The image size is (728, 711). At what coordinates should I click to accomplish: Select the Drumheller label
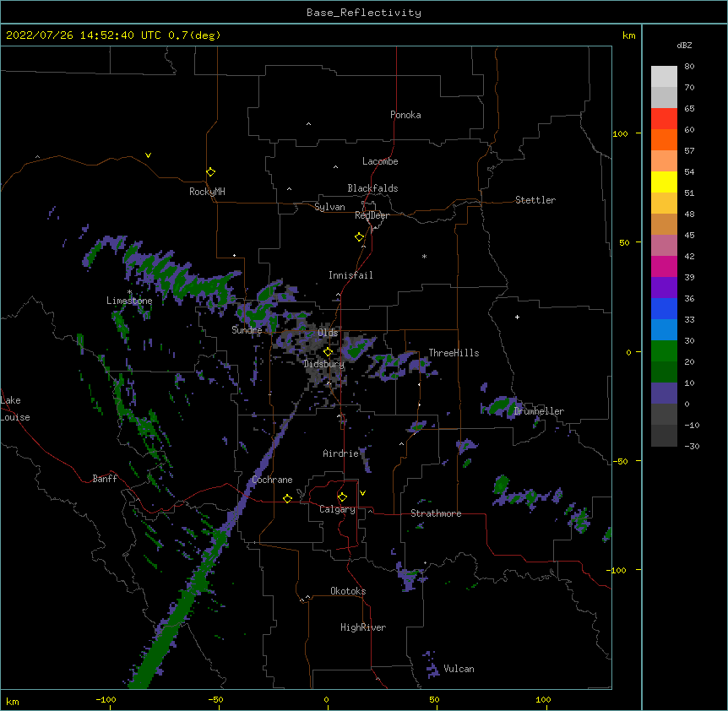pyautogui.click(x=539, y=411)
